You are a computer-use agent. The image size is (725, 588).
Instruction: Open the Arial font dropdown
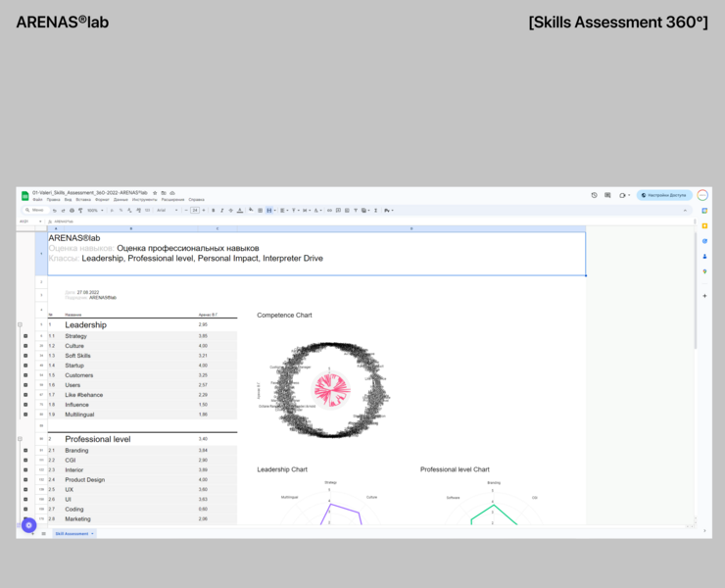(166, 210)
